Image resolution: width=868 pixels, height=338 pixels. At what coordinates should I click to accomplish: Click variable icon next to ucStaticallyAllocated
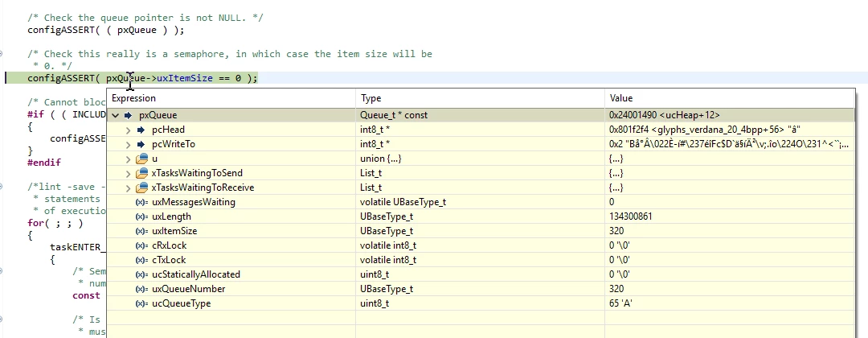[x=141, y=274]
